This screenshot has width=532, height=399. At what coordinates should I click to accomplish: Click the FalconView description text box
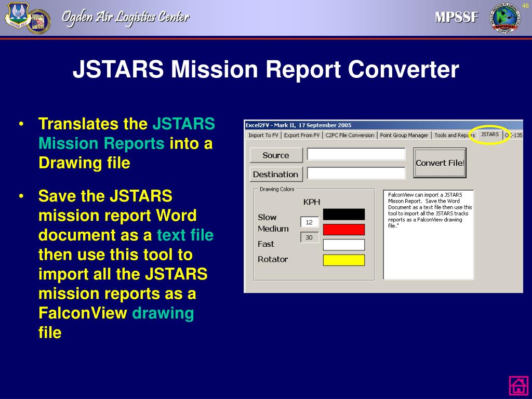point(429,235)
